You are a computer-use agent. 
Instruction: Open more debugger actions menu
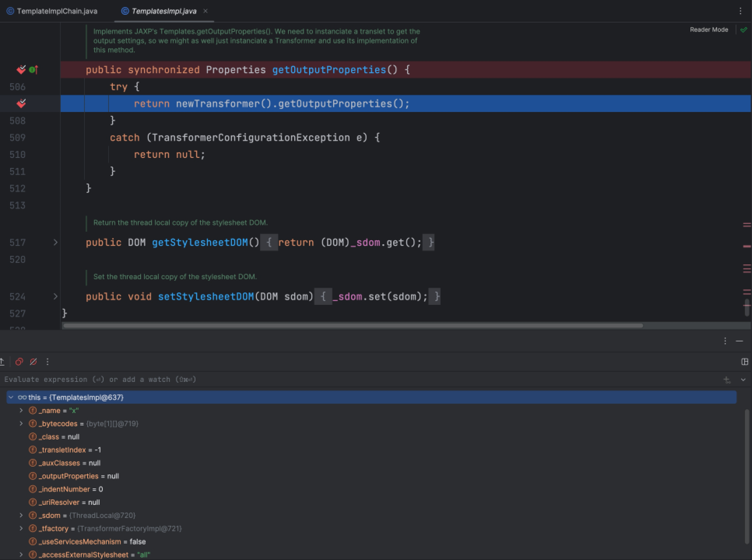pos(47,362)
